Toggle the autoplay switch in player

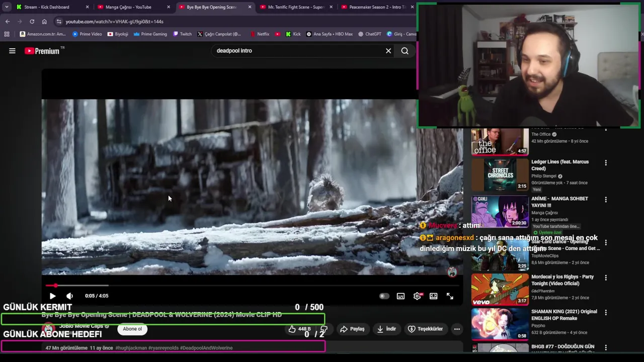383,296
